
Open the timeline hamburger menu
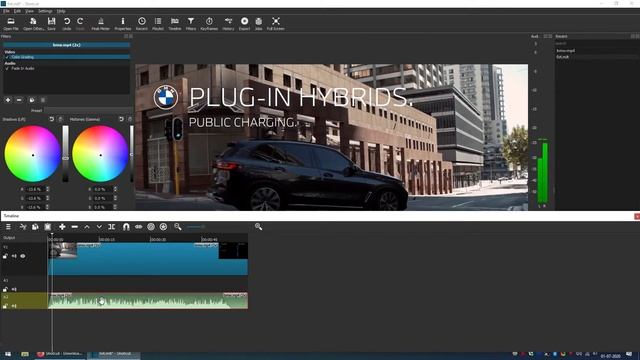point(8,227)
